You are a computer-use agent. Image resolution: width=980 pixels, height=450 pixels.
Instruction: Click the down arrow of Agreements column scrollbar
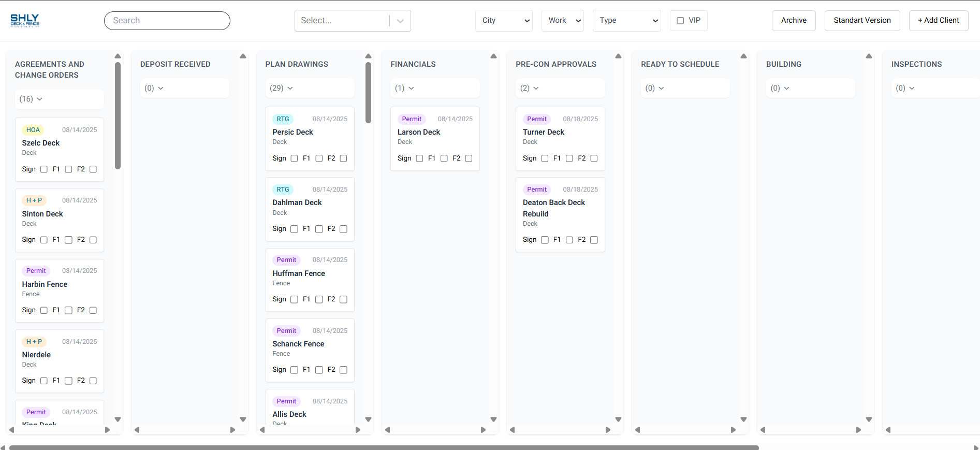(118, 419)
